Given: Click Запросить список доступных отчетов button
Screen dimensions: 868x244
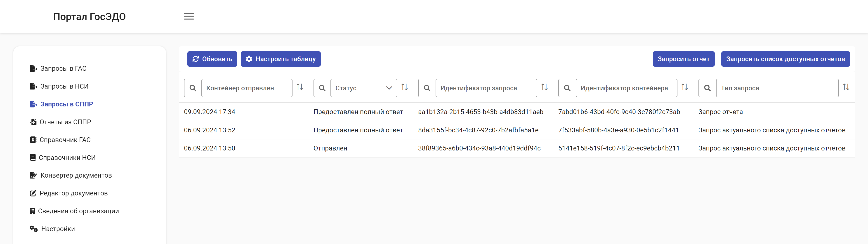Looking at the screenshot, I should (785, 59).
